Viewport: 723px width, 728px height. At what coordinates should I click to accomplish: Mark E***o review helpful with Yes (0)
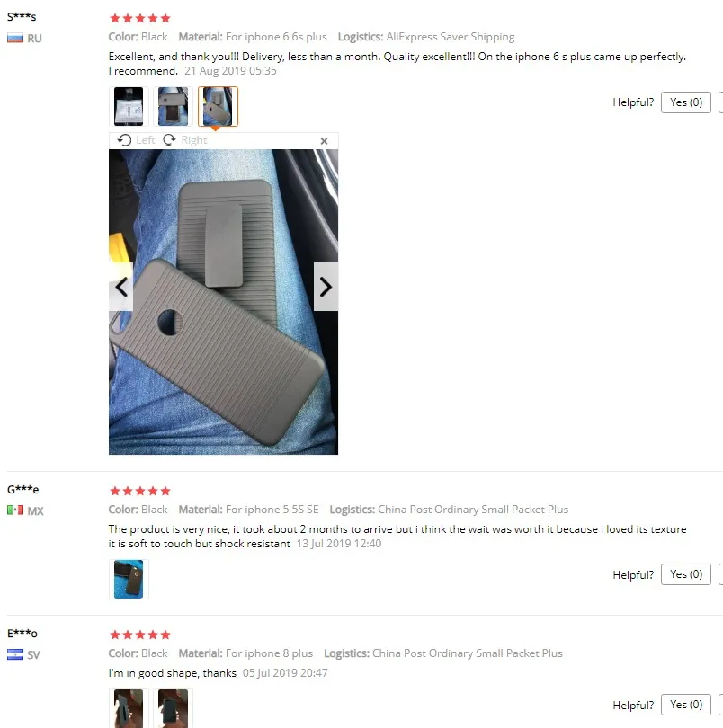686,705
